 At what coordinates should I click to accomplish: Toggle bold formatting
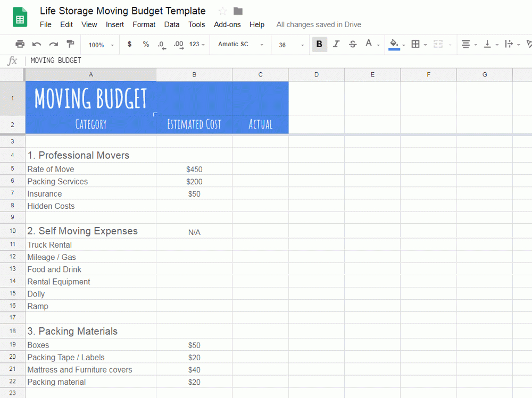coord(319,44)
